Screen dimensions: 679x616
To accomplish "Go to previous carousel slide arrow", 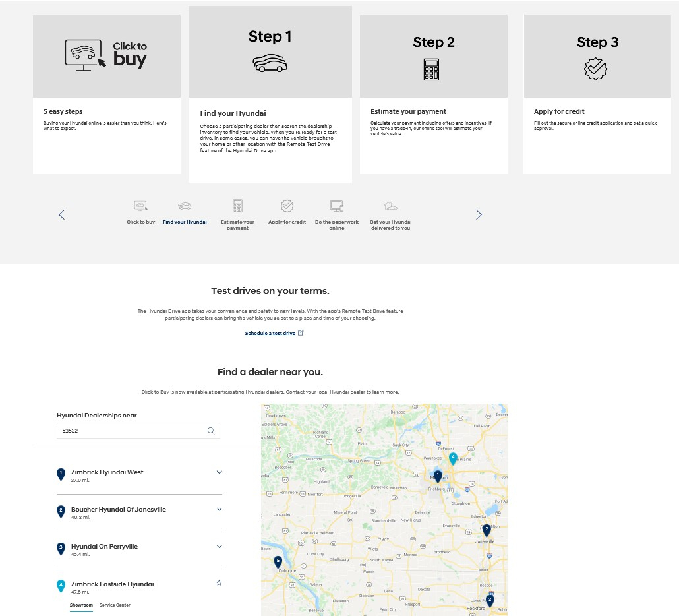I will click(62, 214).
